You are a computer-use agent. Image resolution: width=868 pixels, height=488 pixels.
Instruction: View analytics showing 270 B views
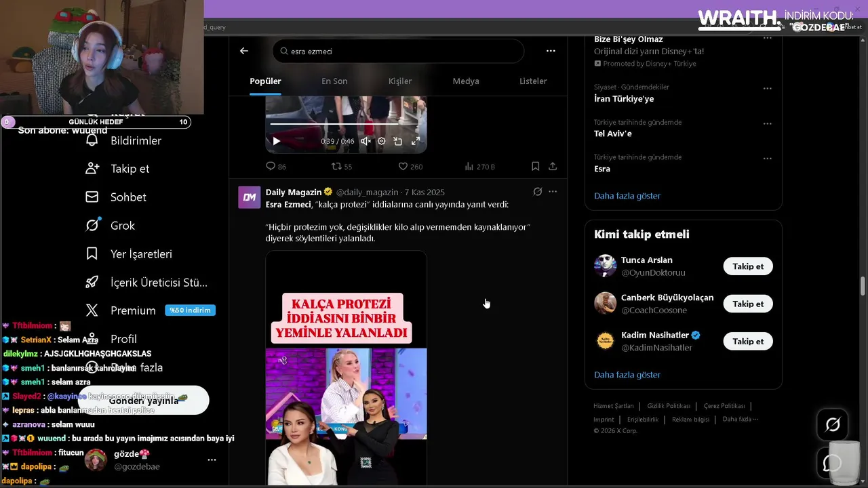pyautogui.click(x=479, y=166)
